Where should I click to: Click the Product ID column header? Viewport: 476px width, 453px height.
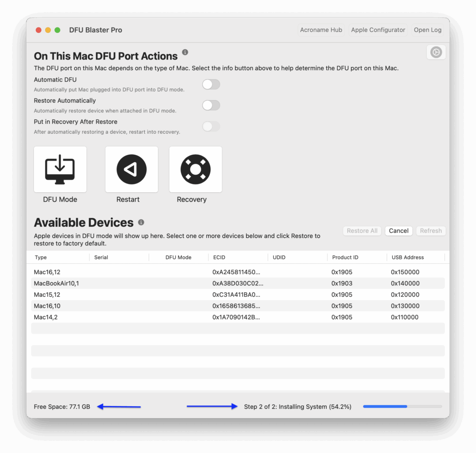pos(345,257)
